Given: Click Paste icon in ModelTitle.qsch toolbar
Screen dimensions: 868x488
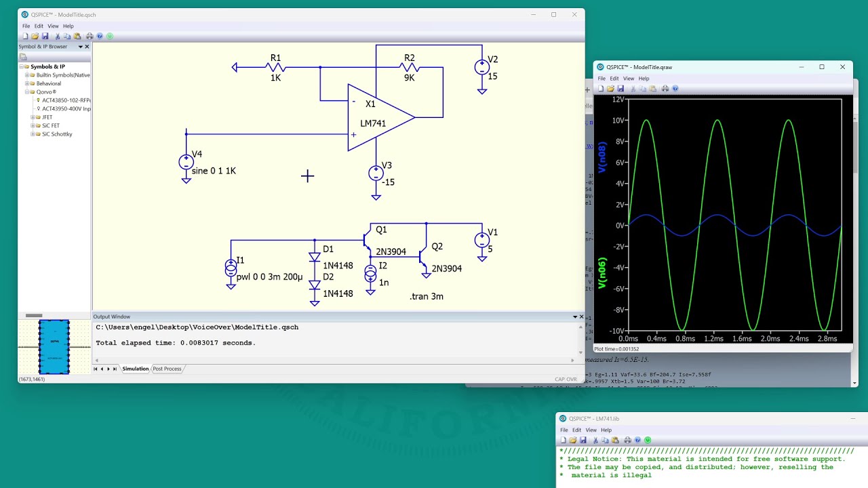Looking at the screenshot, I should [77, 36].
